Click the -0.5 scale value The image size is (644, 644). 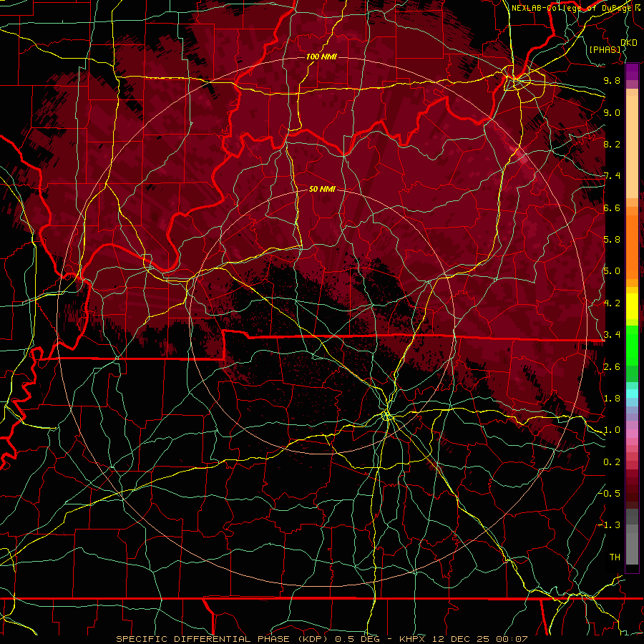[610, 493]
